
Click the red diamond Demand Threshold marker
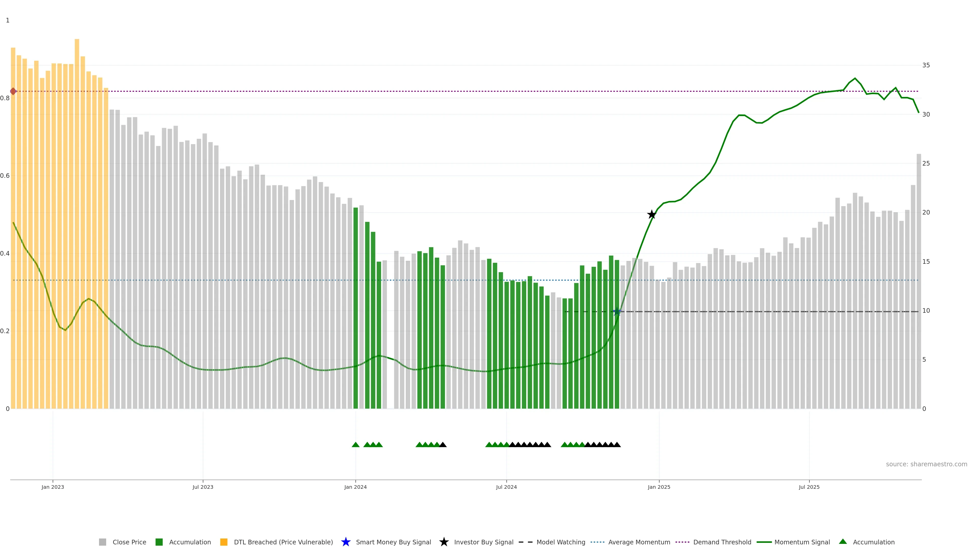click(13, 91)
